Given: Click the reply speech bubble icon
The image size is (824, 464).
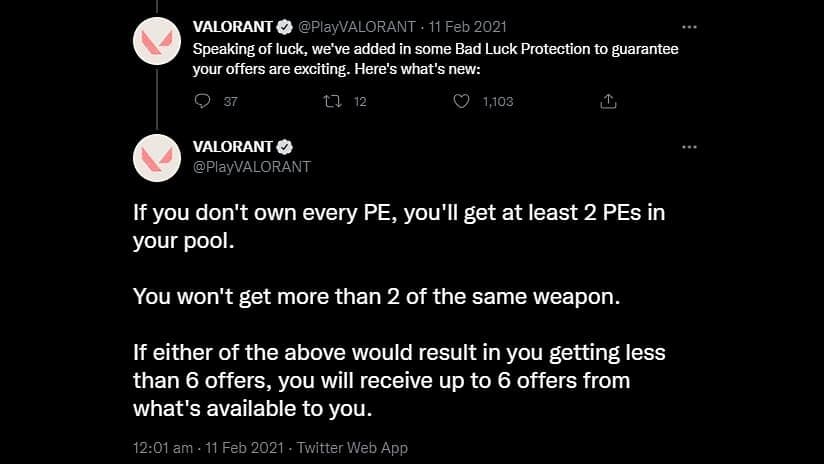Looking at the screenshot, I should (x=202, y=101).
